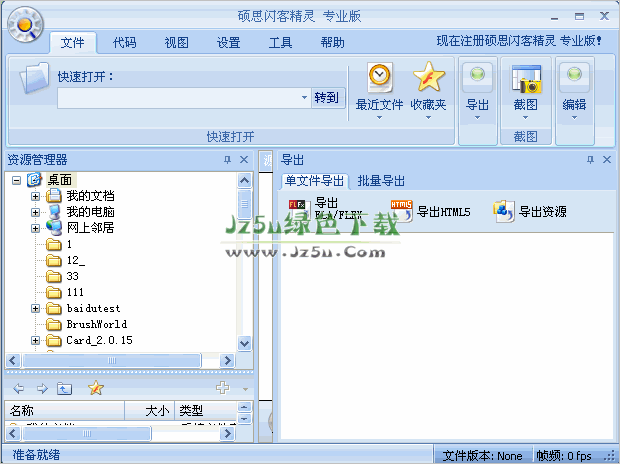Click the 类型 column header
The height and width of the screenshot is (464, 620).
pos(206,411)
